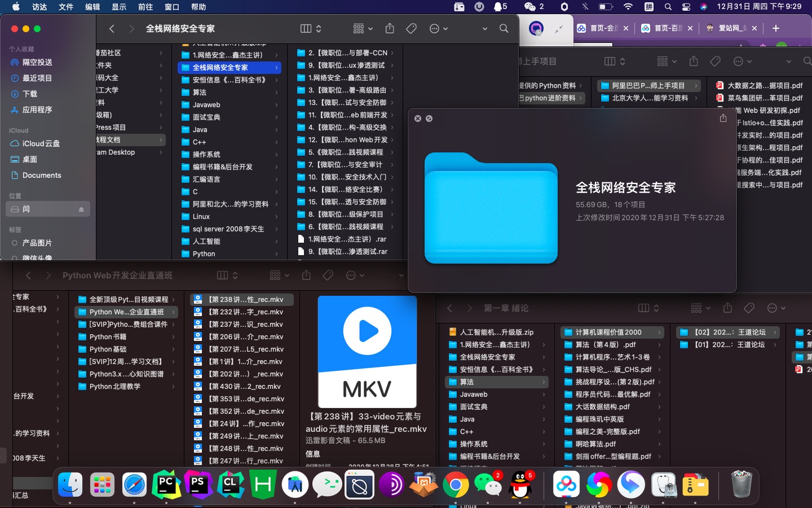Open the action menu in 上手项目 window

(742, 61)
